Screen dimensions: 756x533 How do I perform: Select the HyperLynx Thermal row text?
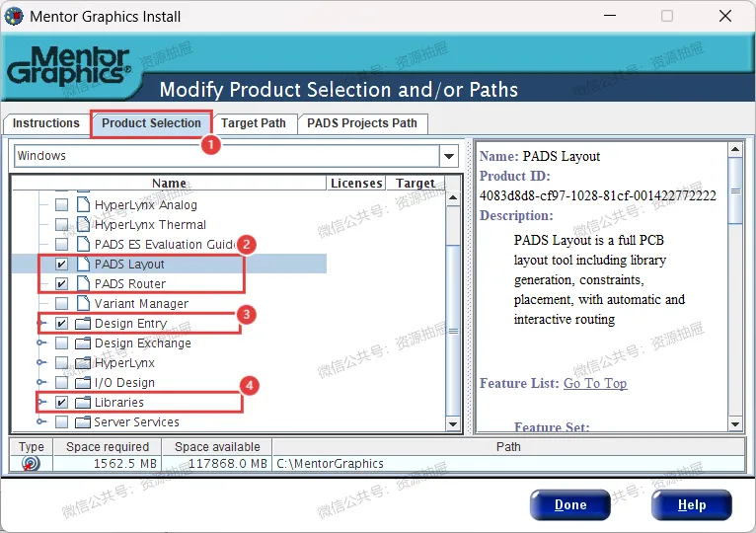[150, 225]
